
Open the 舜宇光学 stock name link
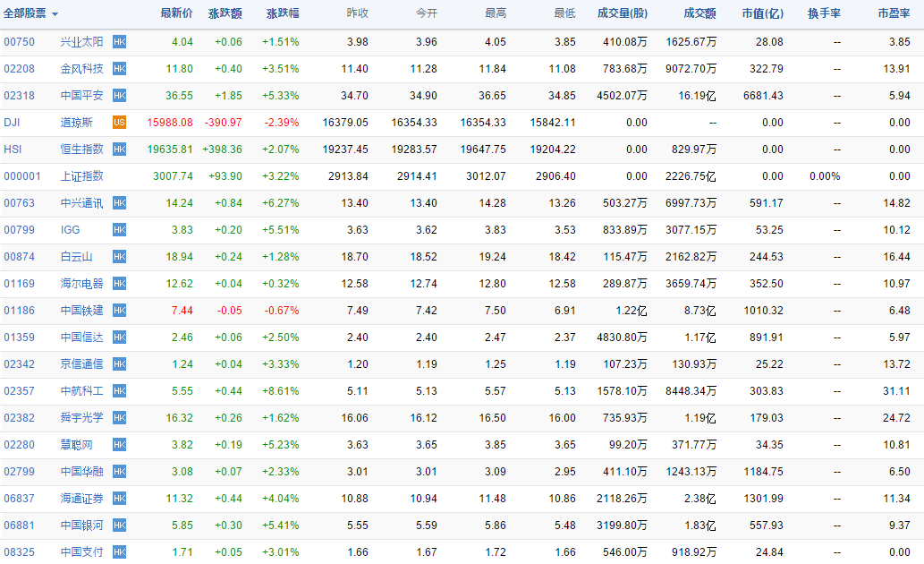point(82,418)
